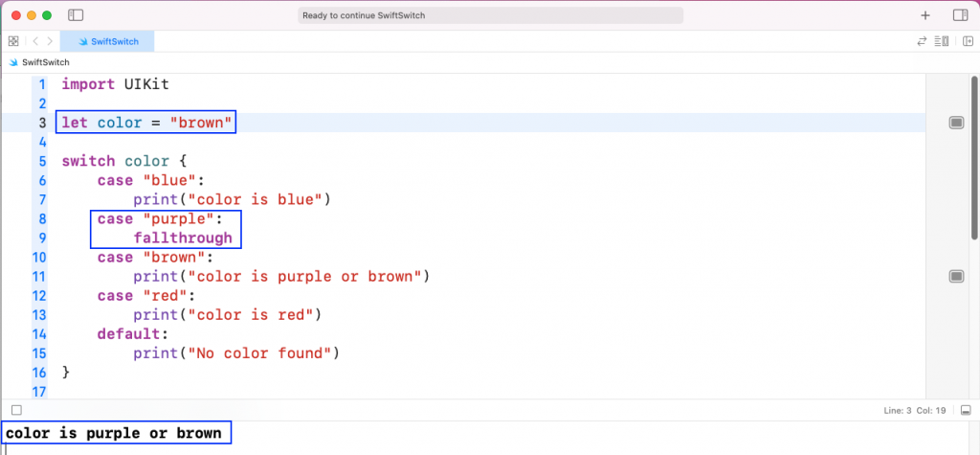This screenshot has height=455, width=980.
Task: Go forward using the right chevron
Action: [x=50, y=41]
